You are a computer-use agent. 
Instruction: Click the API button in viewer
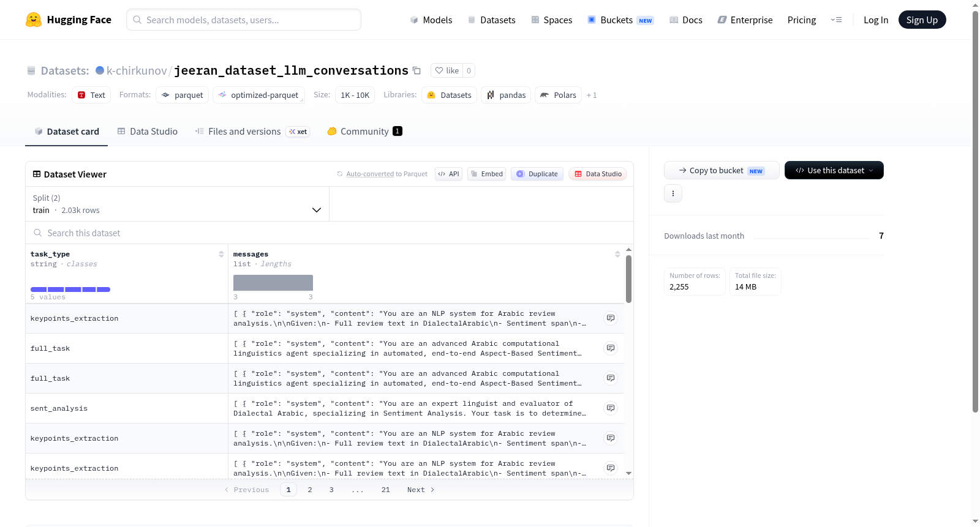point(448,174)
